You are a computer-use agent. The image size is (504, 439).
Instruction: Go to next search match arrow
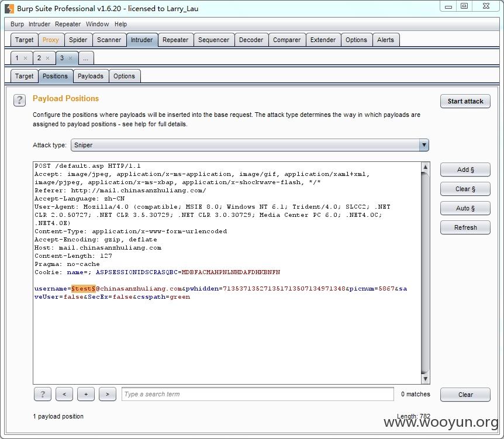pos(108,394)
